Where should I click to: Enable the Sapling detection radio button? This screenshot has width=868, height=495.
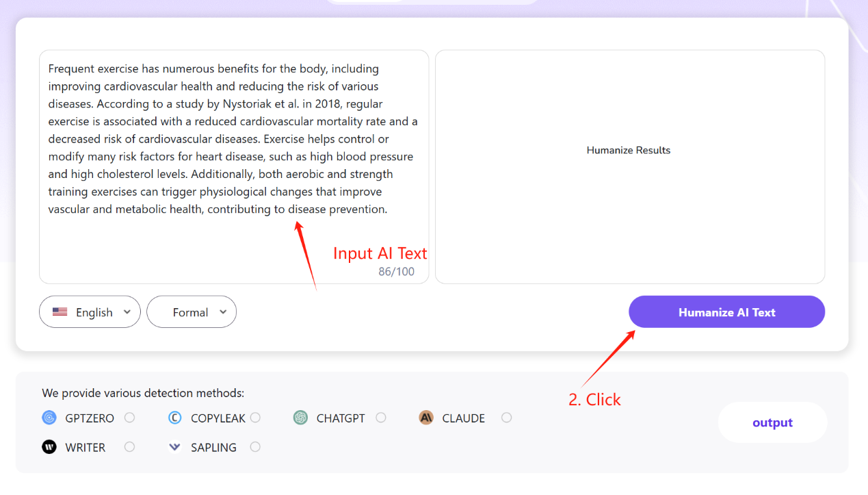pyautogui.click(x=255, y=447)
